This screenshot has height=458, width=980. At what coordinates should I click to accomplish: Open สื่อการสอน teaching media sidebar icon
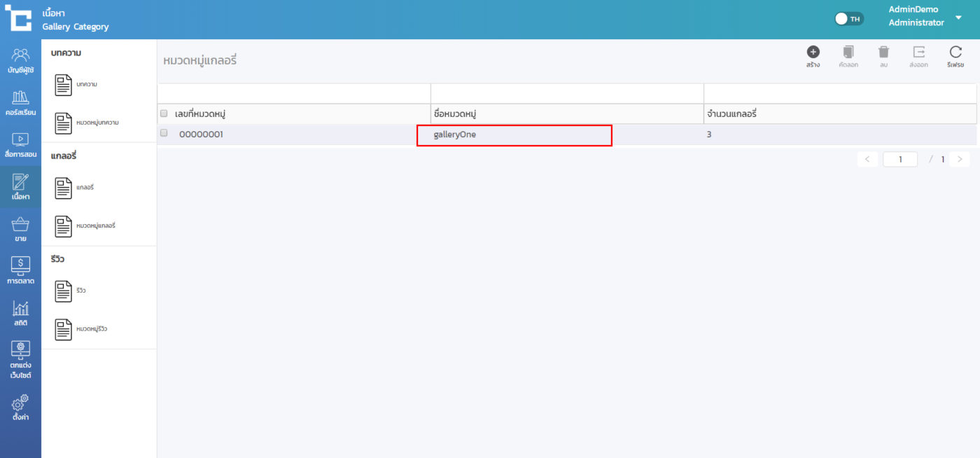(20, 144)
